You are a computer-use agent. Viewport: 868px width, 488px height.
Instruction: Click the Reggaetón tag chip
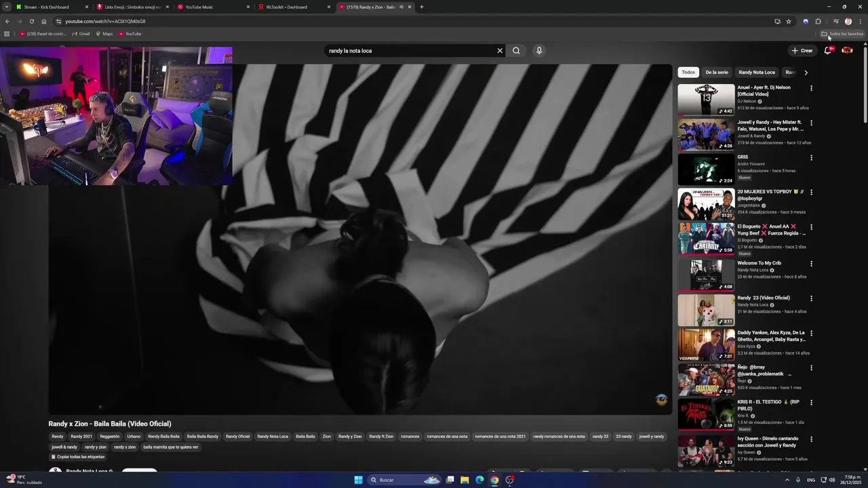click(109, 436)
